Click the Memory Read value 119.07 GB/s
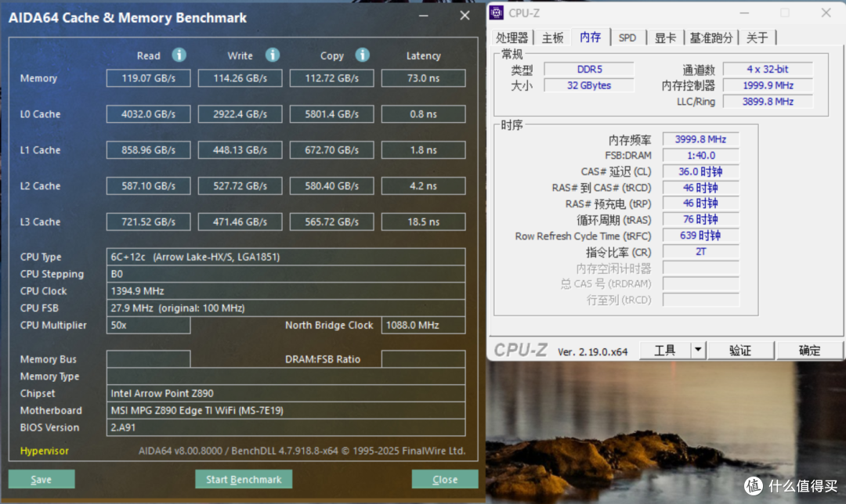Image resolution: width=846 pixels, height=504 pixels. pos(148,78)
